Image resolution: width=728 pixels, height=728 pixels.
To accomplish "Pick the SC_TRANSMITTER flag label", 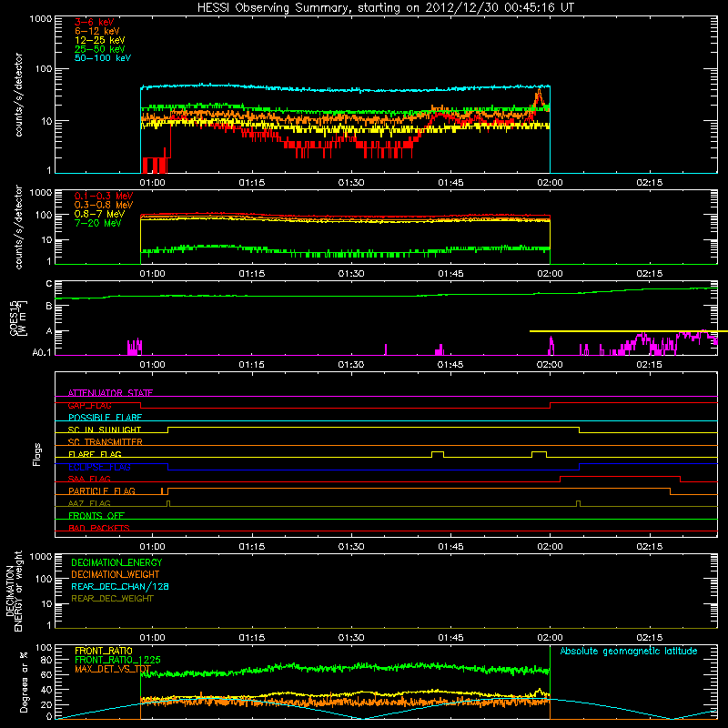I will pyautogui.click(x=105, y=442).
